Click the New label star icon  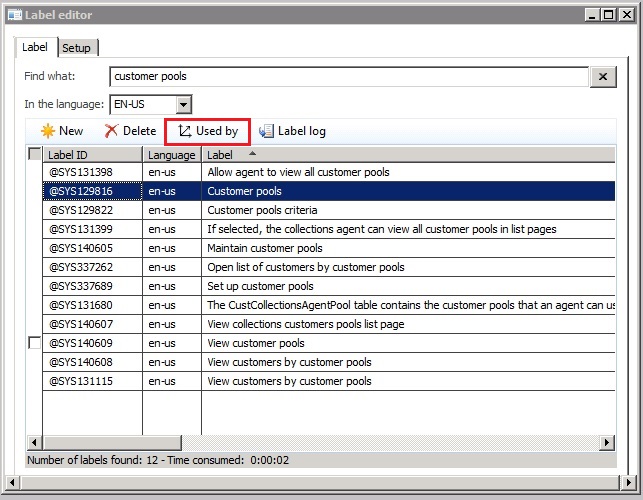coord(47,131)
